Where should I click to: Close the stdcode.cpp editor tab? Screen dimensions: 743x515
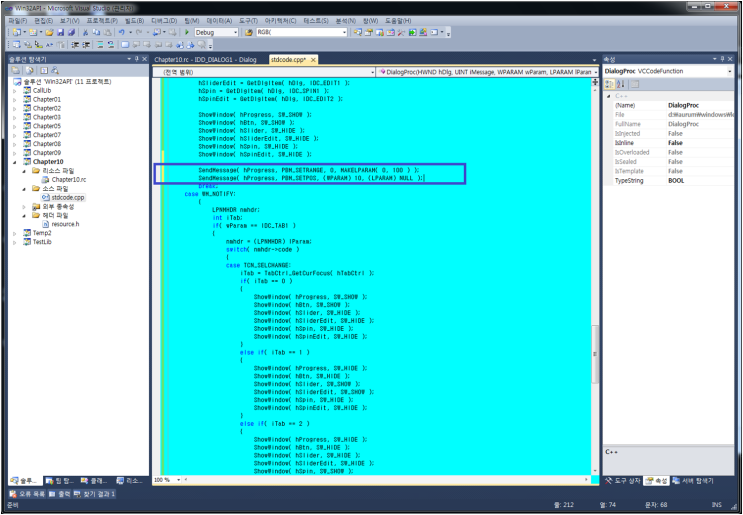click(x=313, y=59)
